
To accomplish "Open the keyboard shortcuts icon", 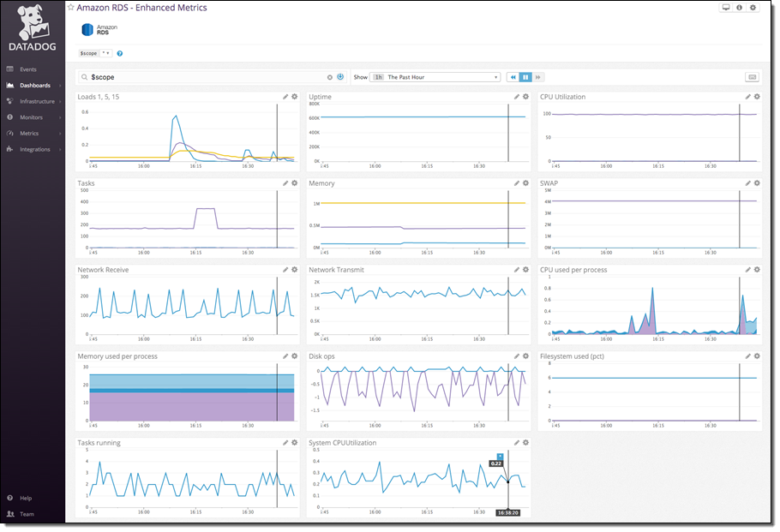I will click(752, 77).
